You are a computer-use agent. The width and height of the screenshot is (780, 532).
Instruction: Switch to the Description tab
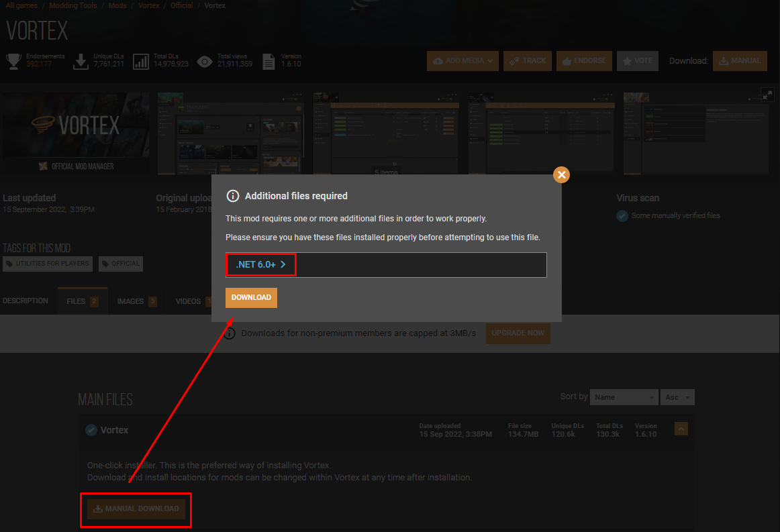(x=26, y=301)
